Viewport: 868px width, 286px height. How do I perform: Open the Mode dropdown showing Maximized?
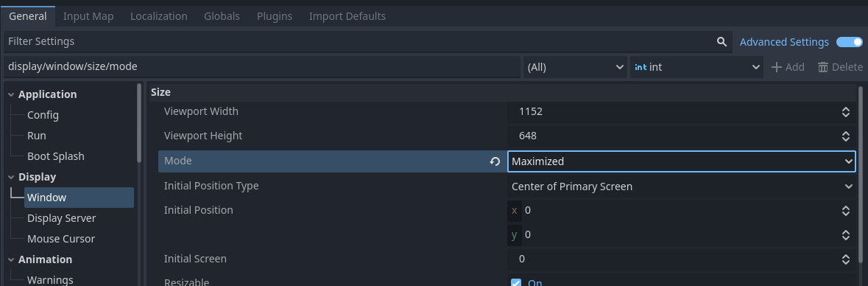682,161
